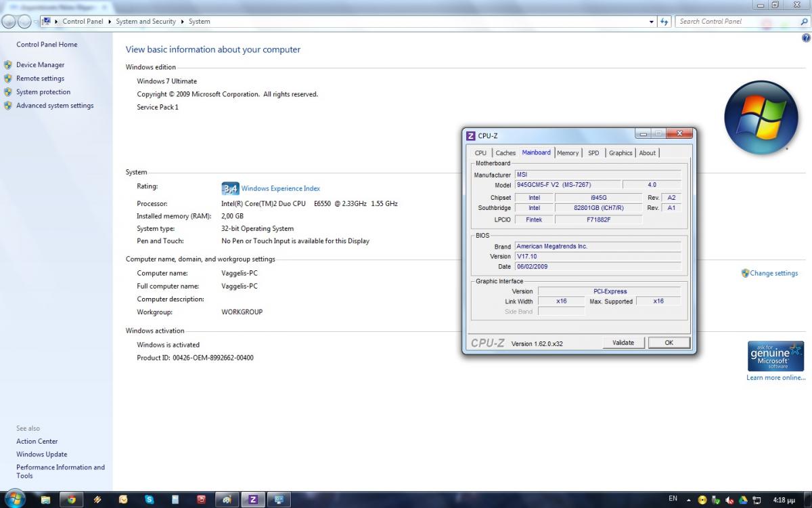Open the SPD tab in CPU-Z
Viewport: 812px width, 508px height.
pos(593,153)
